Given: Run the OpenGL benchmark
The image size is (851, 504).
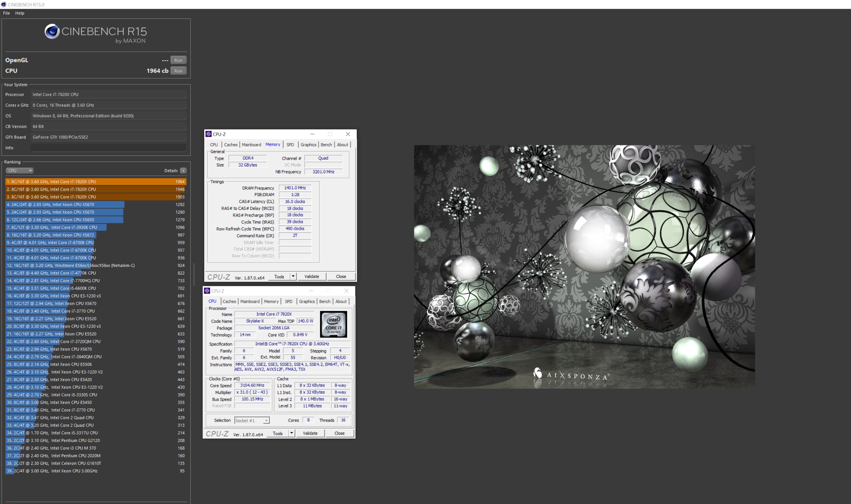Looking at the screenshot, I should click(178, 60).
